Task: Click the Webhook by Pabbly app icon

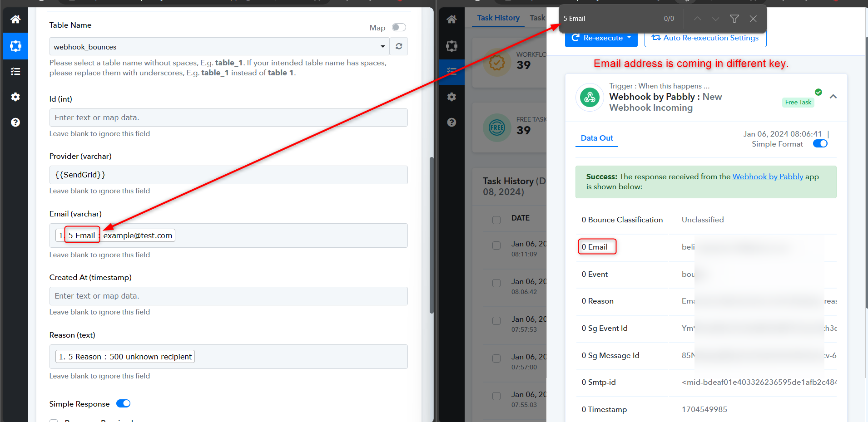Action: 590,97
